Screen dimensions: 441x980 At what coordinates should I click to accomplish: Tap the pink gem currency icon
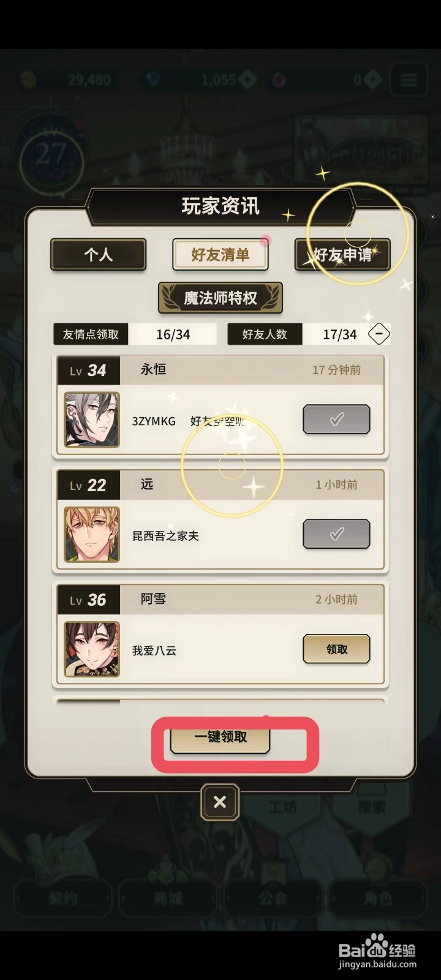coord(279,80)
